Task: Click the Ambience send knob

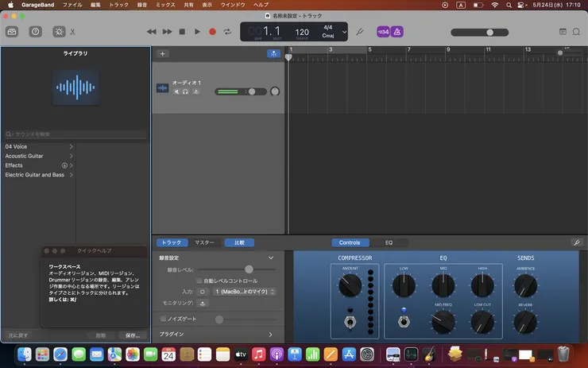Action: coord(525,286)
